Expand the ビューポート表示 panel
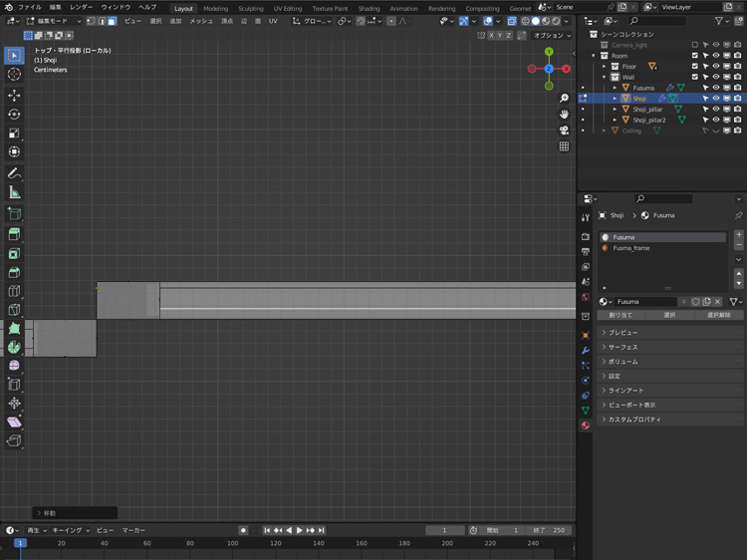Screen dimensions: 747x560 pyautogui.click(x=631, y=405)
